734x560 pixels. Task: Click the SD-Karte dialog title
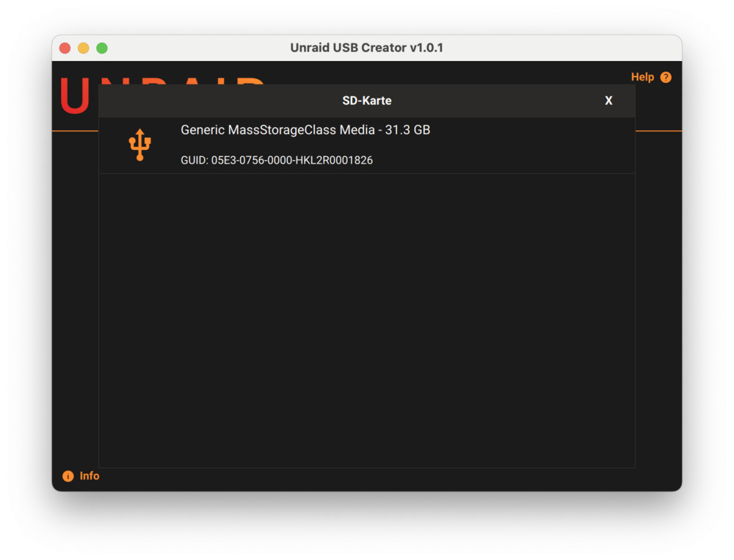(366, 101)
